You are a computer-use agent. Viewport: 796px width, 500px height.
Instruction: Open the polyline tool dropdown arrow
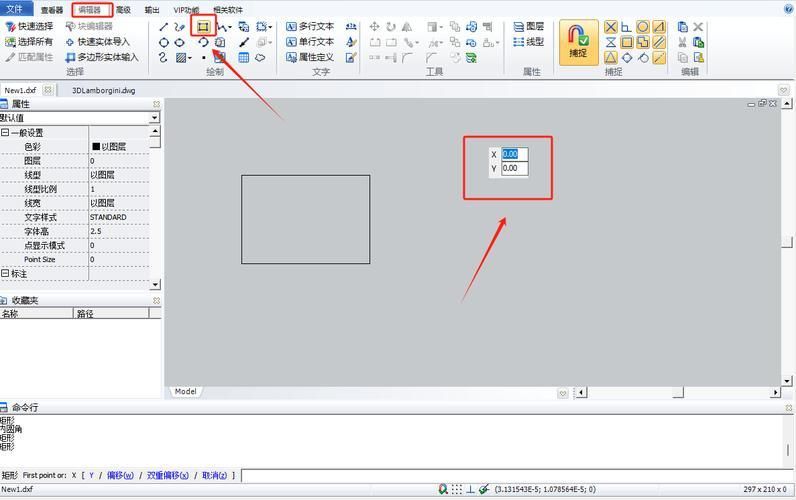pos(230,27)
